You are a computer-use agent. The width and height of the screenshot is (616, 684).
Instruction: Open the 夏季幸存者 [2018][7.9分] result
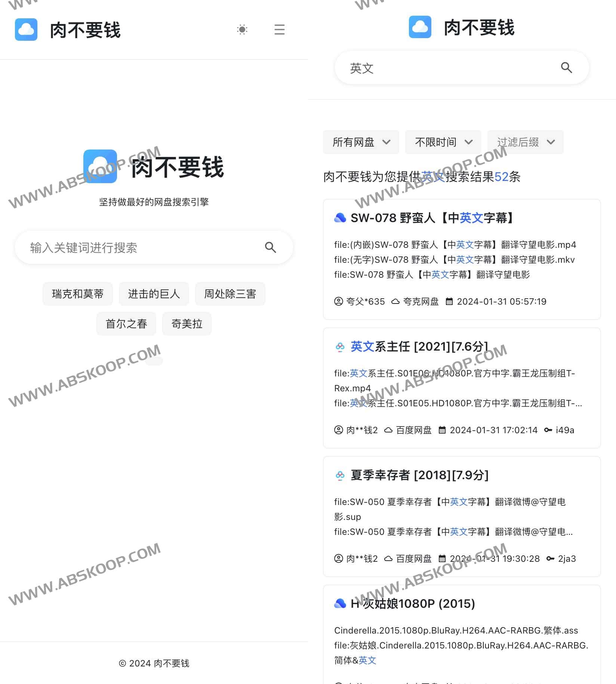point(419,475)
